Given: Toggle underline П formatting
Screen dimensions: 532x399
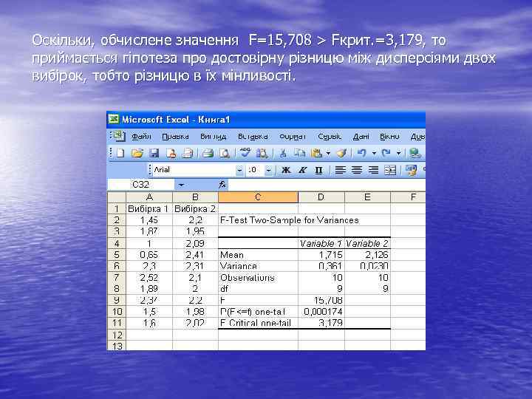Looking at the screenshot, I should point(318,170).
